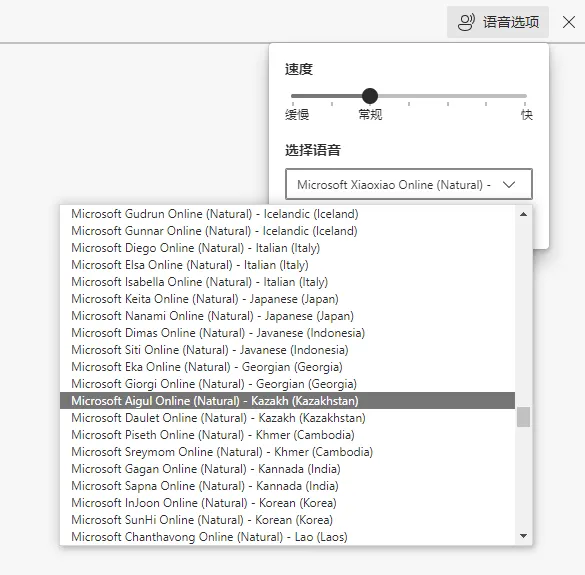This screenshot has height=575, width=585.
Task: Select Siti Javanese voice
Action: click(287, 350)
